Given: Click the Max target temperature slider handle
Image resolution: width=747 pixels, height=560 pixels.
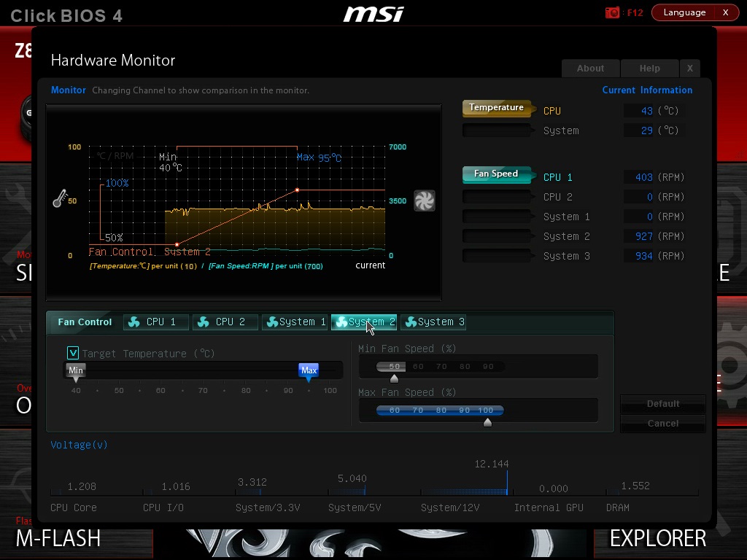Looking at the screenshot, I should click(309, 372).
